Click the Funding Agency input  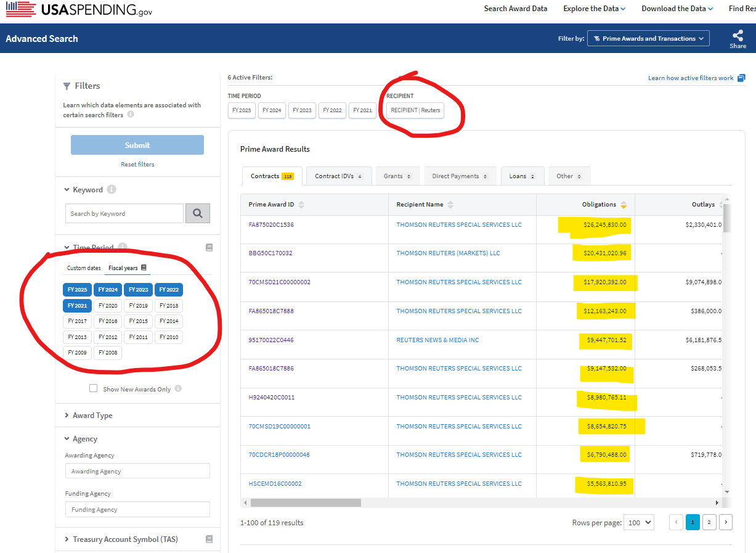click(137, 509)
